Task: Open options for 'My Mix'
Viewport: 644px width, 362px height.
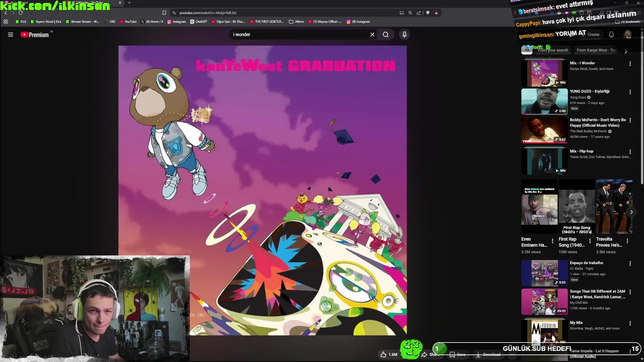Action: [630, 323]
